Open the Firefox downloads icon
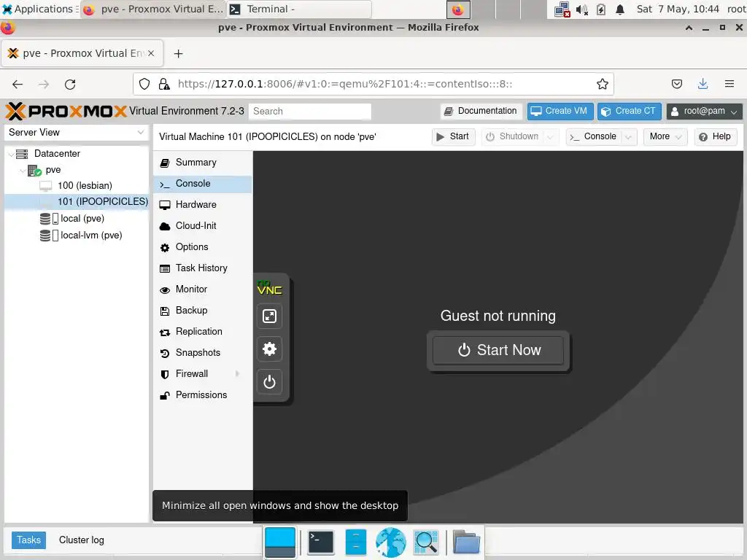Viewport: 747px width, 560px height. tap(703, 85)
